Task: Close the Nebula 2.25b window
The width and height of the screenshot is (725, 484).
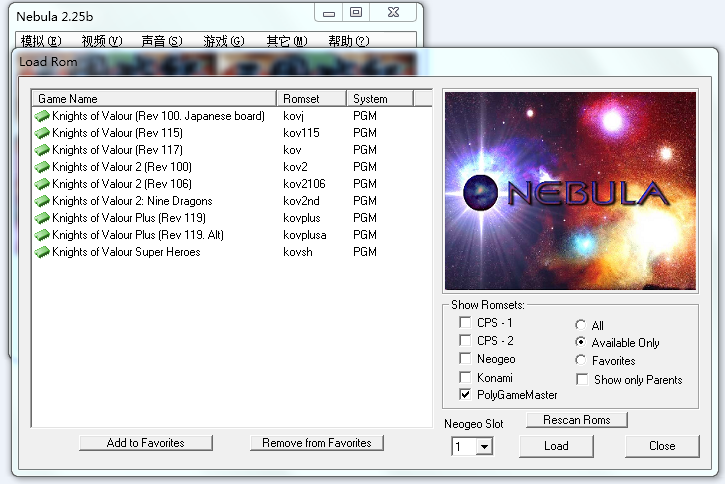Action: tap(393, 13)
